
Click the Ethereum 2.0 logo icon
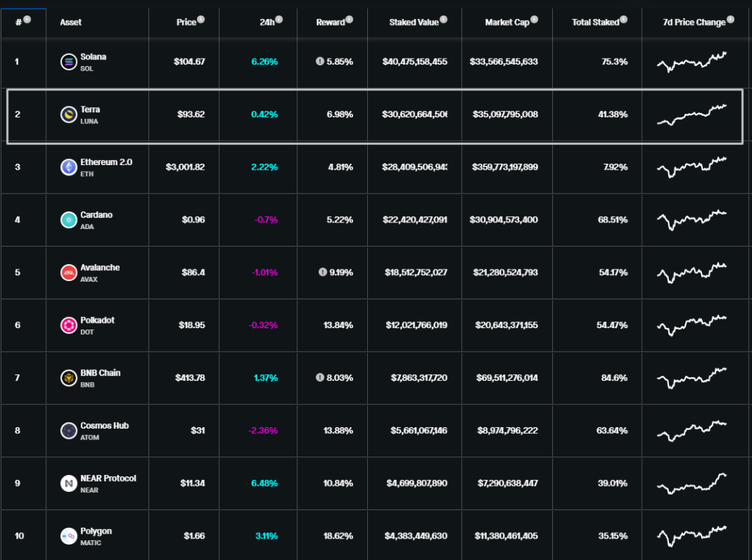(68, 167)
